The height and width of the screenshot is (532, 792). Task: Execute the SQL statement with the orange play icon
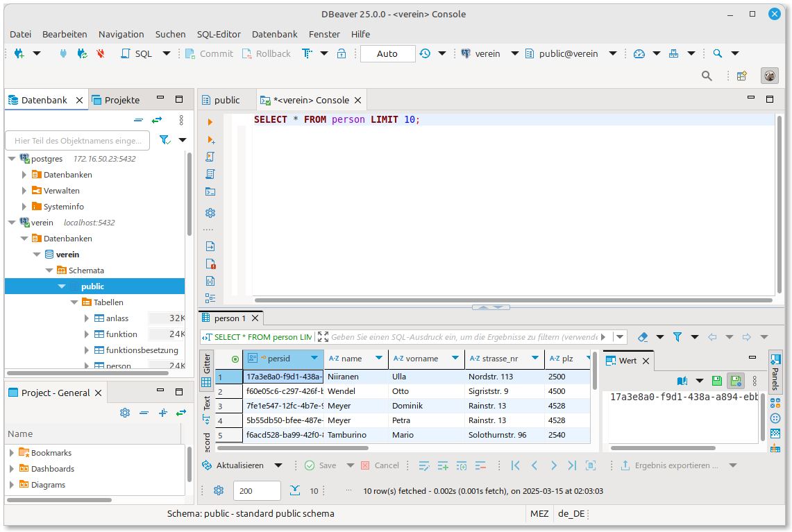point(210,121)
